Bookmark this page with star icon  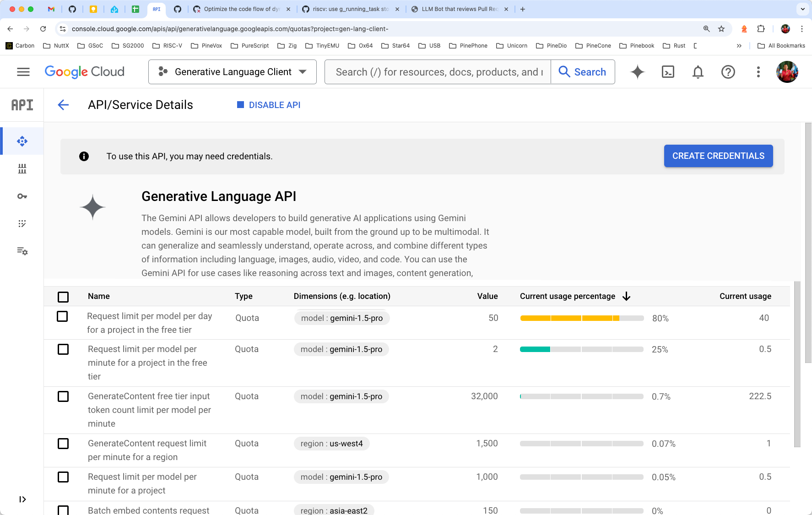click(x=721, y=29)
